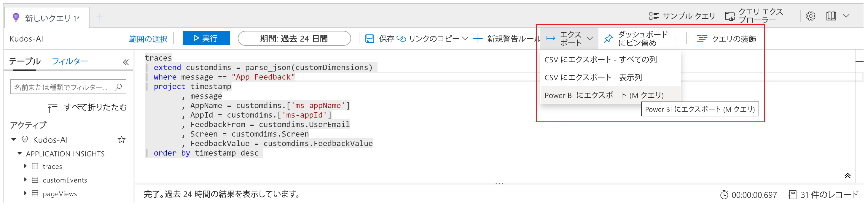This screenshot has height=209, width=868.
Task: Switch to the フィルター tab
Action: coord(70,61)
